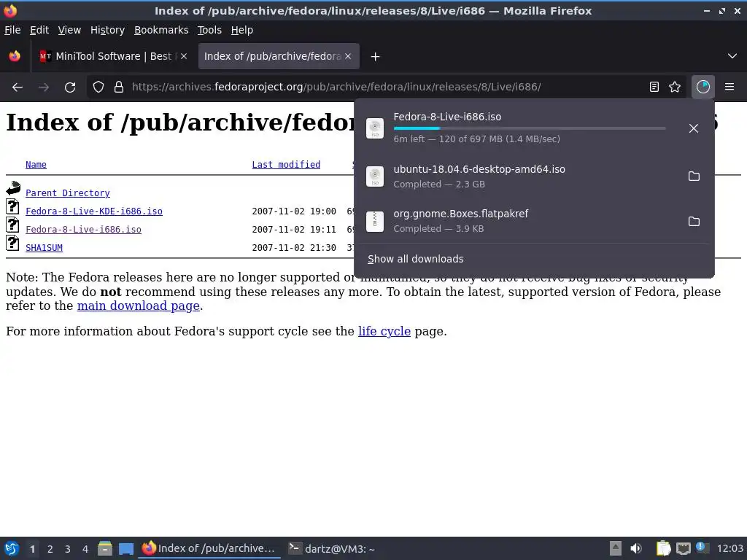Open the View menu
Image resolution: width=747 pixels, height=560 pixels.
[x=69, y=30]
